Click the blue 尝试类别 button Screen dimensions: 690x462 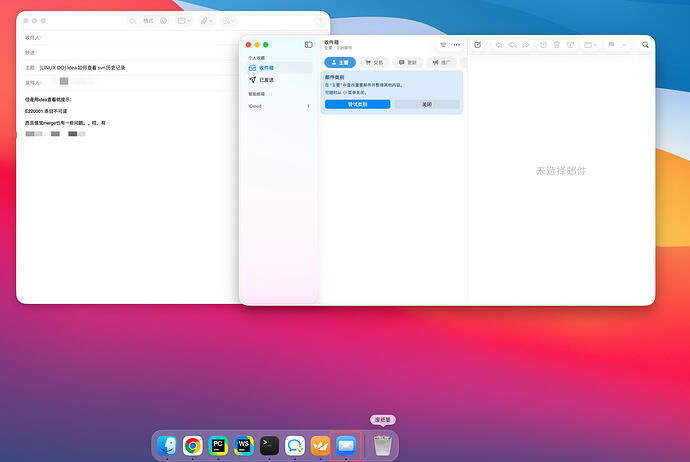pyautogui.click(x=357, y=104)
